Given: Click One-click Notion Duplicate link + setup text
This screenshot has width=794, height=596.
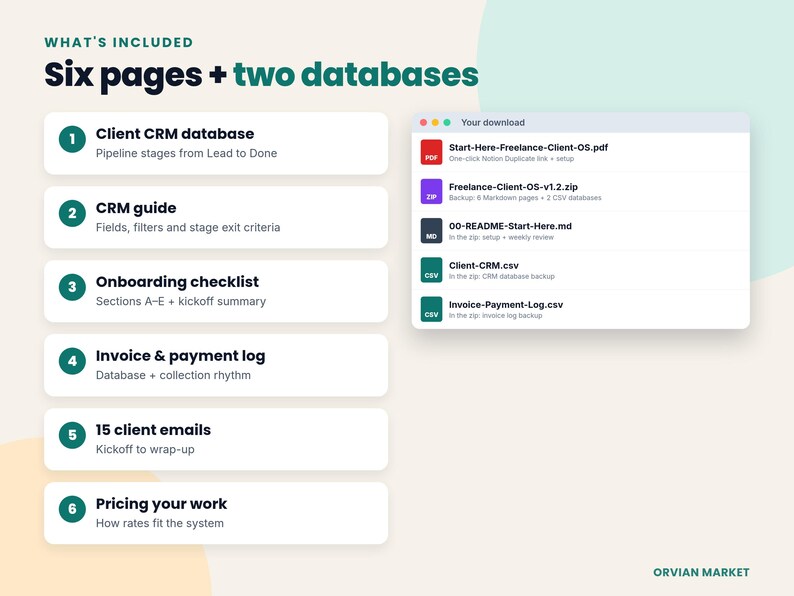Looking at the screenshot, I should tap(511, 158).
